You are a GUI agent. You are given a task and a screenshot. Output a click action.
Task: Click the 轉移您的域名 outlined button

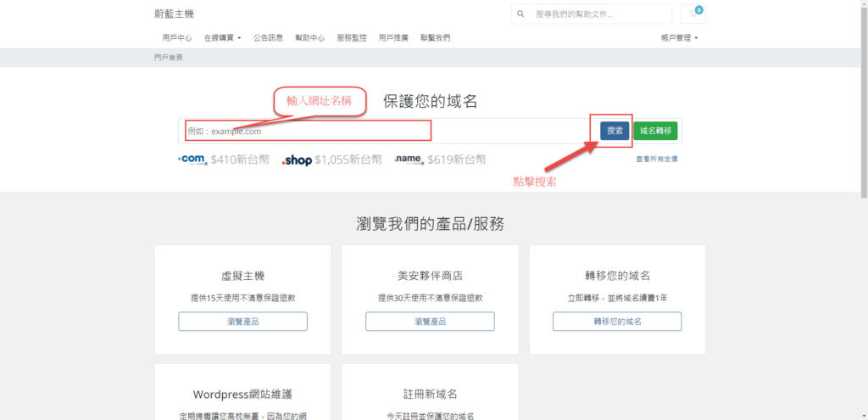pos(617,322)
